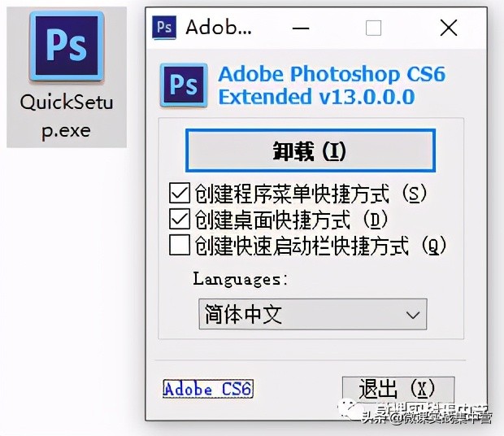Click the Languages: label

[x=240, y=279]
